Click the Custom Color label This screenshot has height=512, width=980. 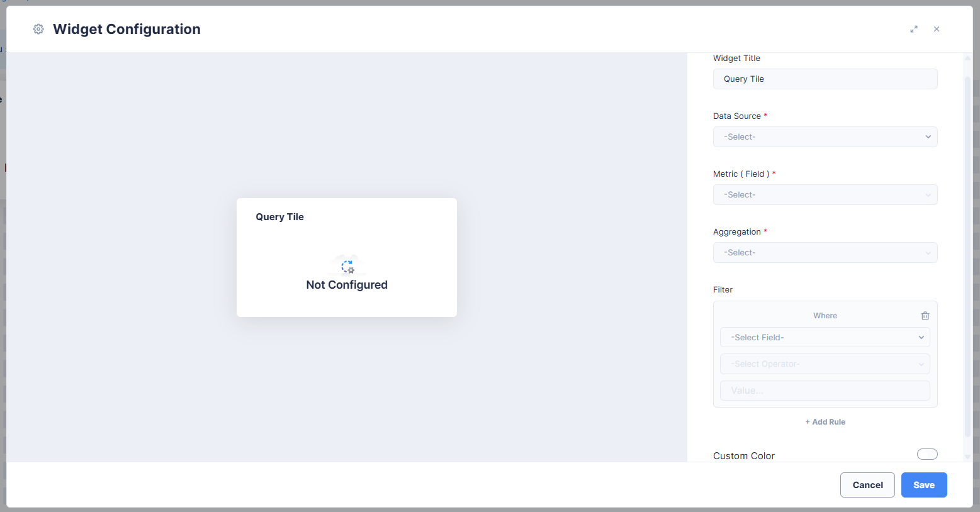tap(744, 456)
